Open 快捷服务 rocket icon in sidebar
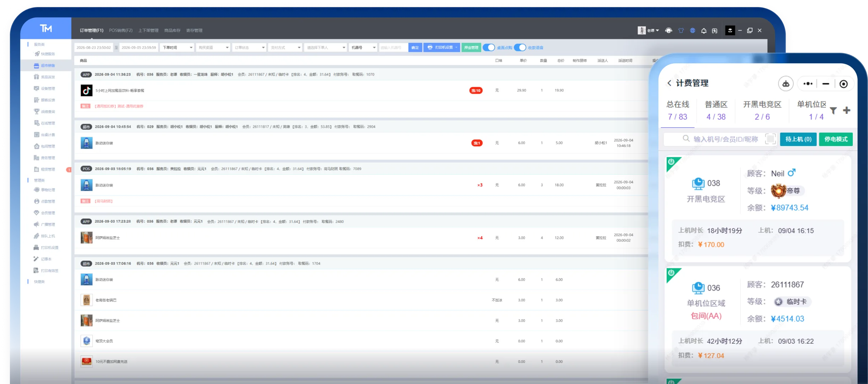The height and width of the screenshot is (384, 868). coord(37,54)
